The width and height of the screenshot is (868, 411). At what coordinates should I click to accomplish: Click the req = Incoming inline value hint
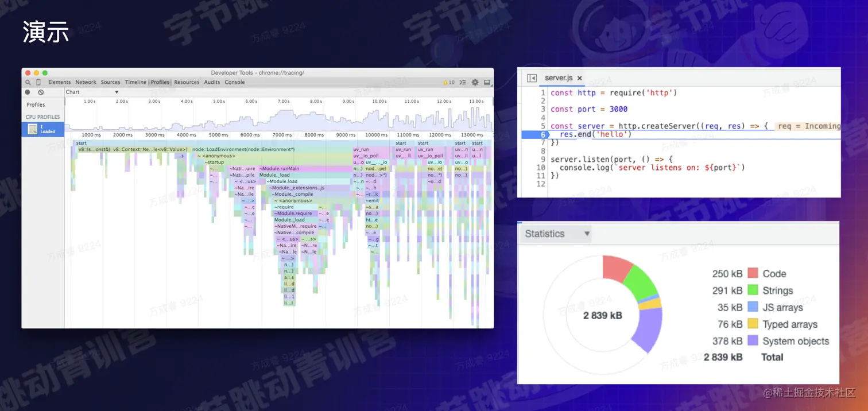[808, 126]
